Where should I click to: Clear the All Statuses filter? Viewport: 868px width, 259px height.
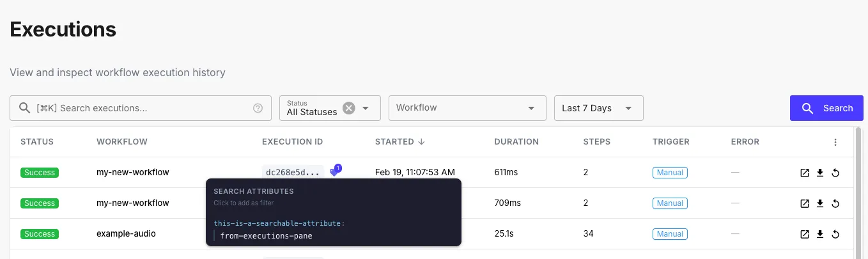point(348,108)
